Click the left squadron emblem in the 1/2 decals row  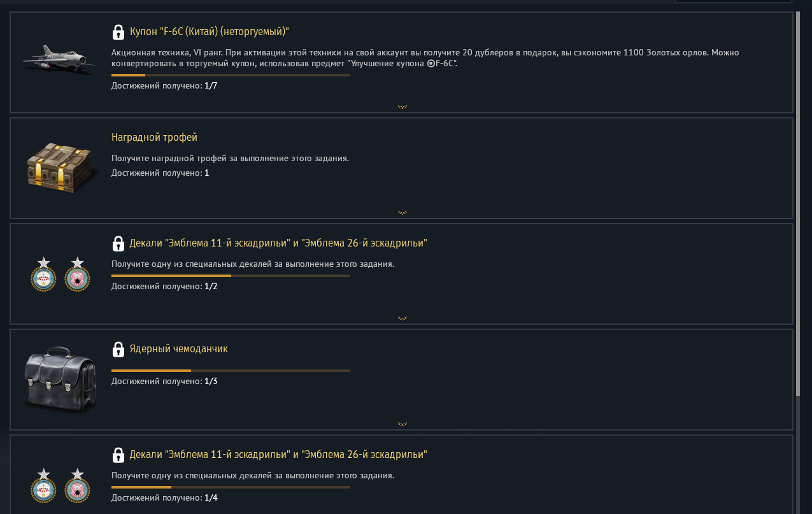[43, 275]
